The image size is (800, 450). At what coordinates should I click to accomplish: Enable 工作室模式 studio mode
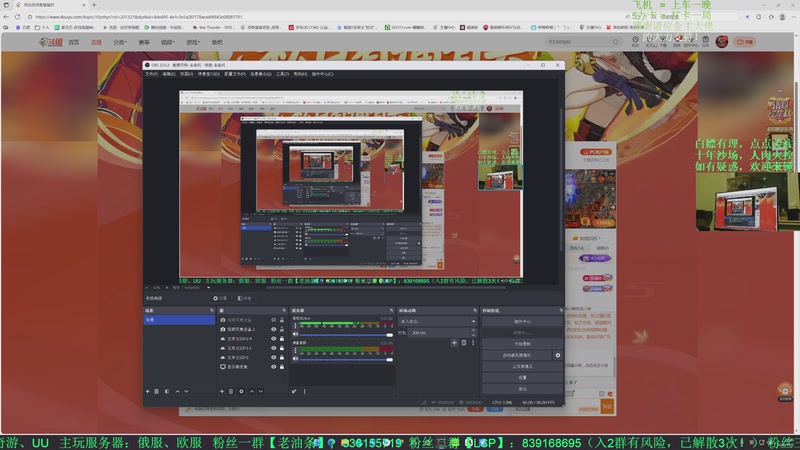(522, 366)
